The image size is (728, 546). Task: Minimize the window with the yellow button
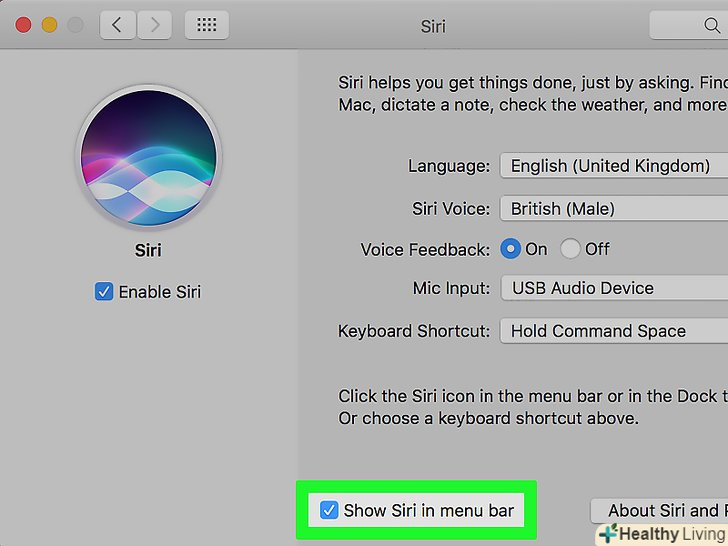pyautogui.click(x=49, y=25)
